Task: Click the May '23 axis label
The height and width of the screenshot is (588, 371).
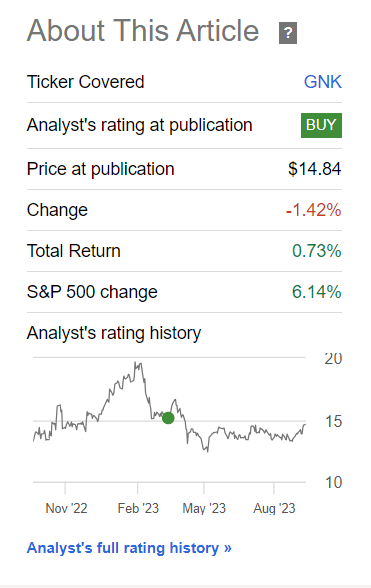Action: (204, 508)
